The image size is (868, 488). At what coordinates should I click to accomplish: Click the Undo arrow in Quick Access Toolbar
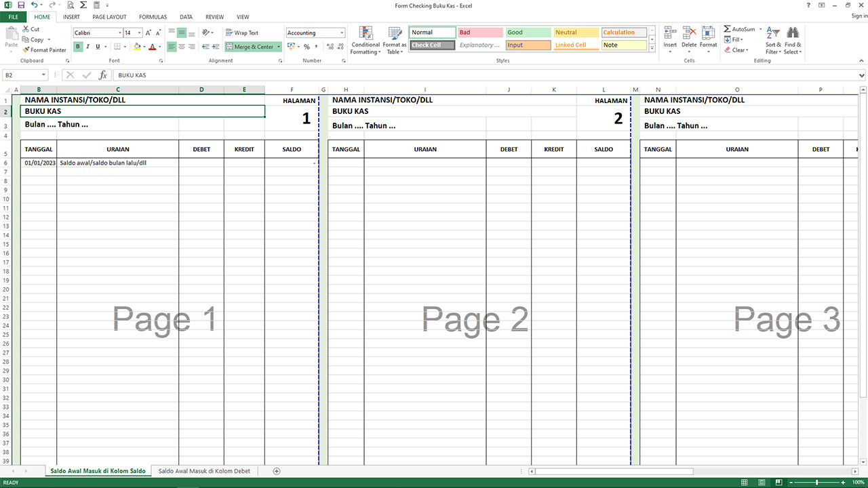pyautogui.click(x=35, y=5)
